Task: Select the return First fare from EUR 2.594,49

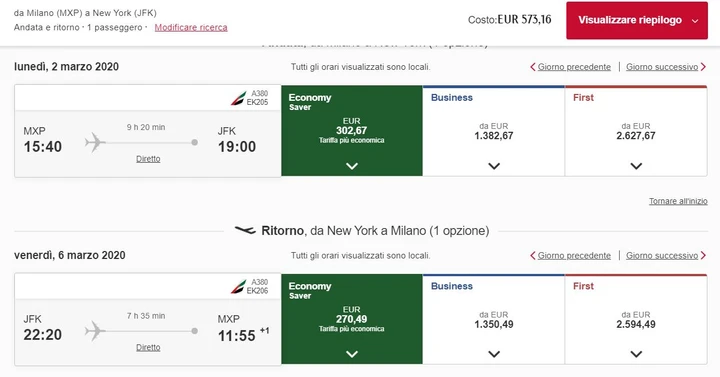Action: [636, 320]
